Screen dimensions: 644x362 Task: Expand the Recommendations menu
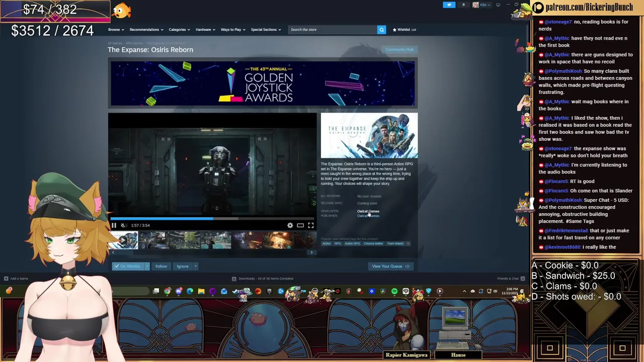click(146, 30)
